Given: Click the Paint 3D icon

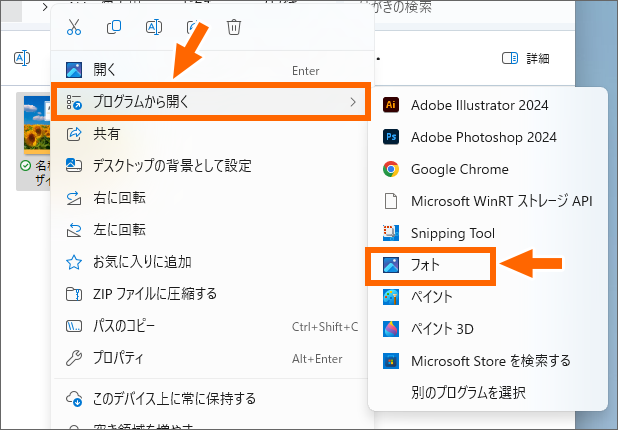Looking at the screenshot, I should (391, 329).
